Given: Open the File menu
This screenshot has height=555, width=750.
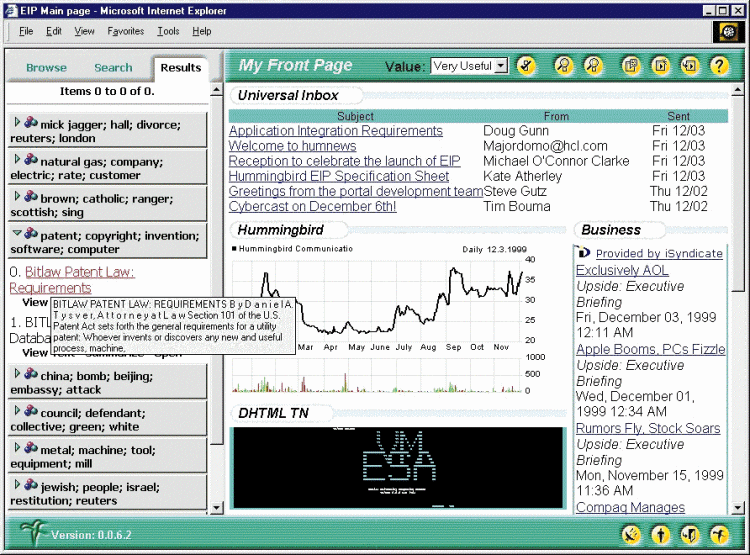Looking at the screenshot, I should (26, 31).
